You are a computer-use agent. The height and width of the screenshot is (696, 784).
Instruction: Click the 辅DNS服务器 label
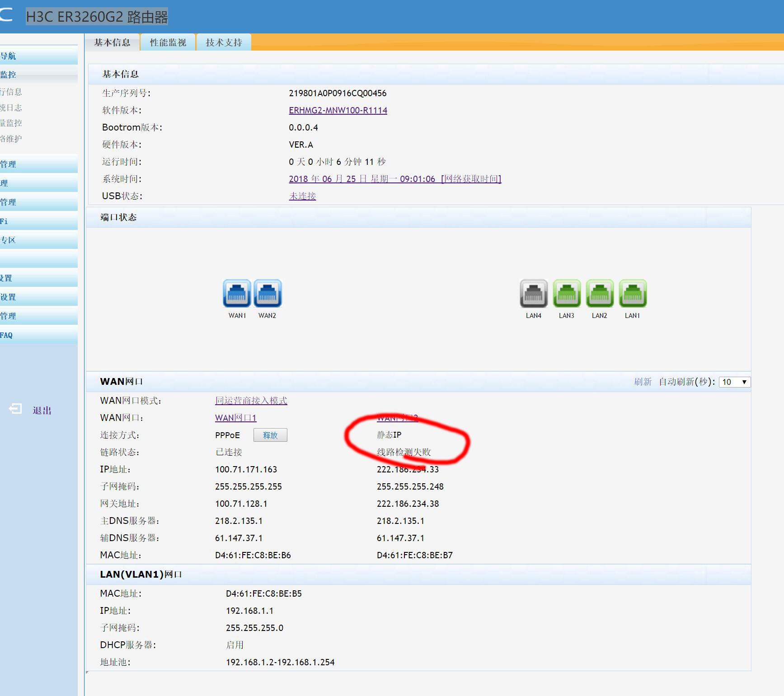pyautogui.click(x=130, y=538)
